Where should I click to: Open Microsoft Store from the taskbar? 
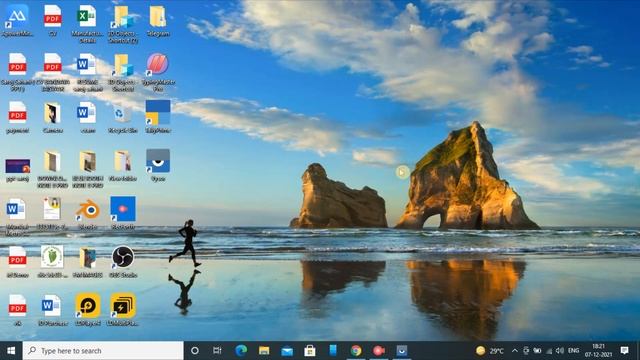click(310, 351)
